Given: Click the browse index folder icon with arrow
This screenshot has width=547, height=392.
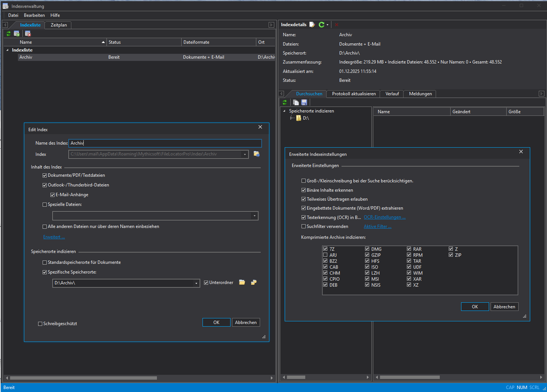Looking at the screenshot, I should click(x=257, y=154).
